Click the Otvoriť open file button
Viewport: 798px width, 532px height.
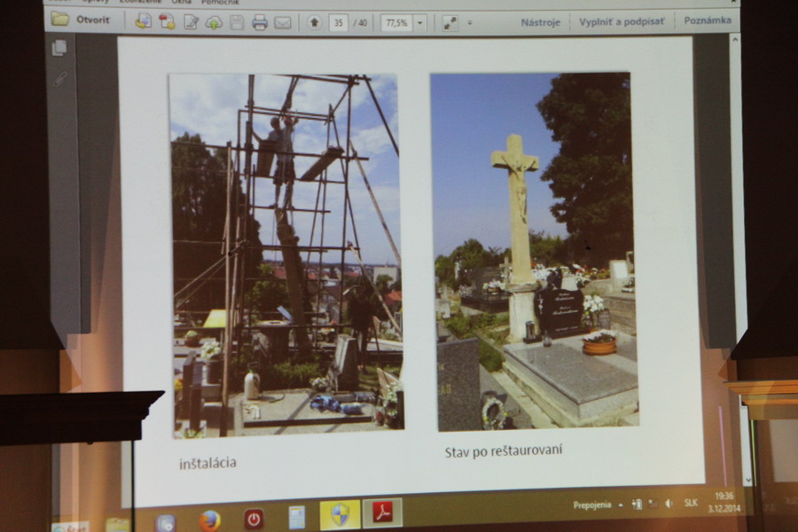pyautogui.click(x=81, y=20)
